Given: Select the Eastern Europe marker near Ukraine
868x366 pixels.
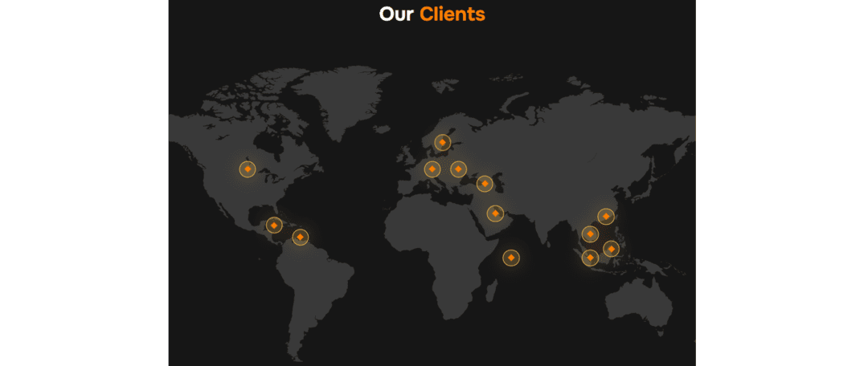Looking at the screenshot, I should click(x=458, y=169).
